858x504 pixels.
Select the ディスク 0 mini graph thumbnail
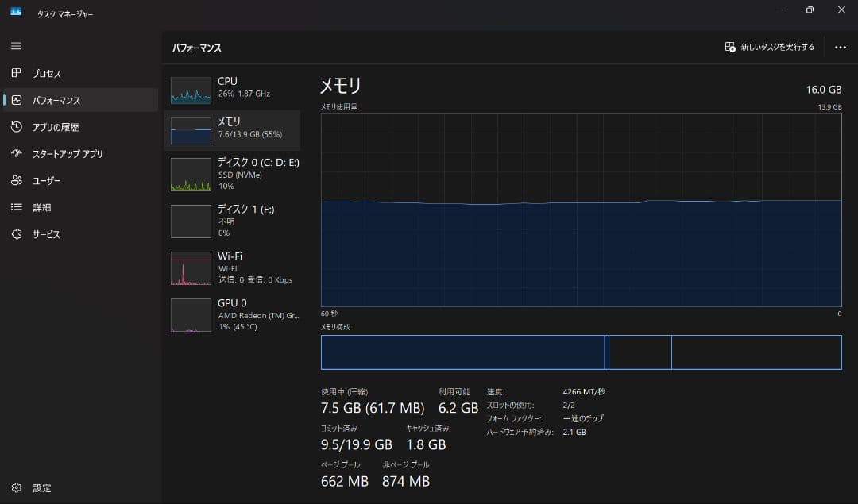click(191, 175)
